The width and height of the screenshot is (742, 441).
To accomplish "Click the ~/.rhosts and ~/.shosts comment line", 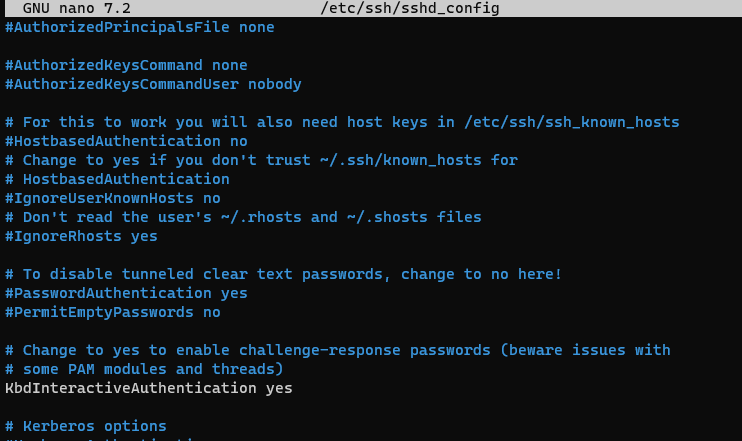I will pos(243,217).
